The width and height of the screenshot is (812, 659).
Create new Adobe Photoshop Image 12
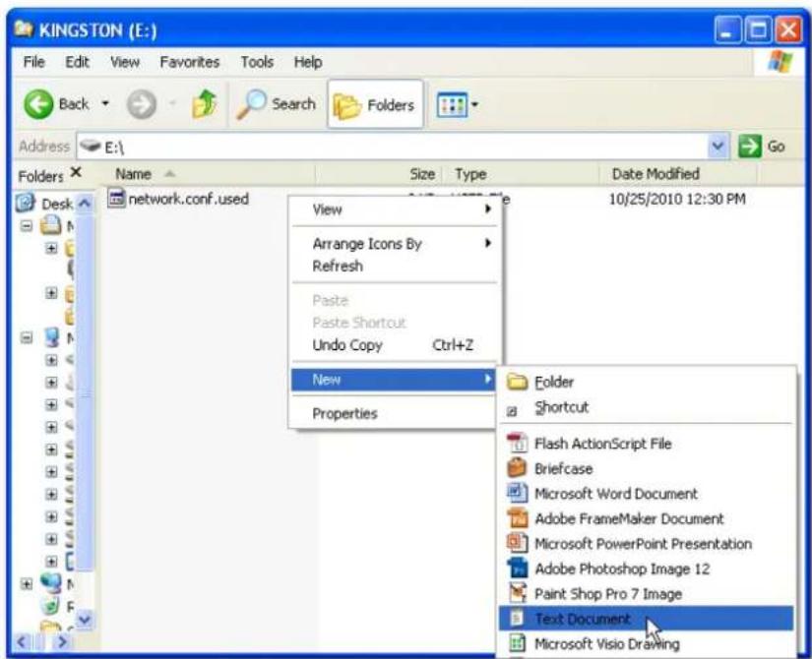[x=646, y=569]
